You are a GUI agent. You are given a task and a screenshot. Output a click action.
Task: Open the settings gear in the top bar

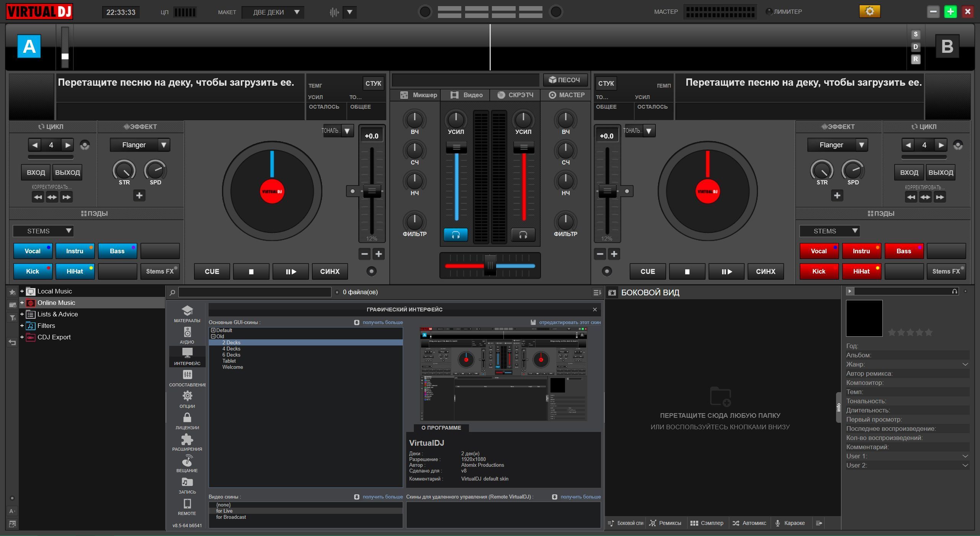click(x=869, y=11)
